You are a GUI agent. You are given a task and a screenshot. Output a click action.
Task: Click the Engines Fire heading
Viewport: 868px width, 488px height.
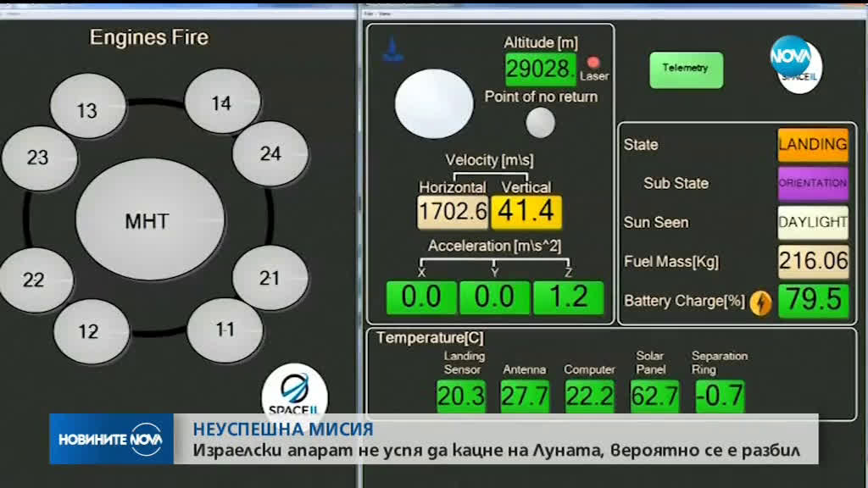(x=149, y=37)
